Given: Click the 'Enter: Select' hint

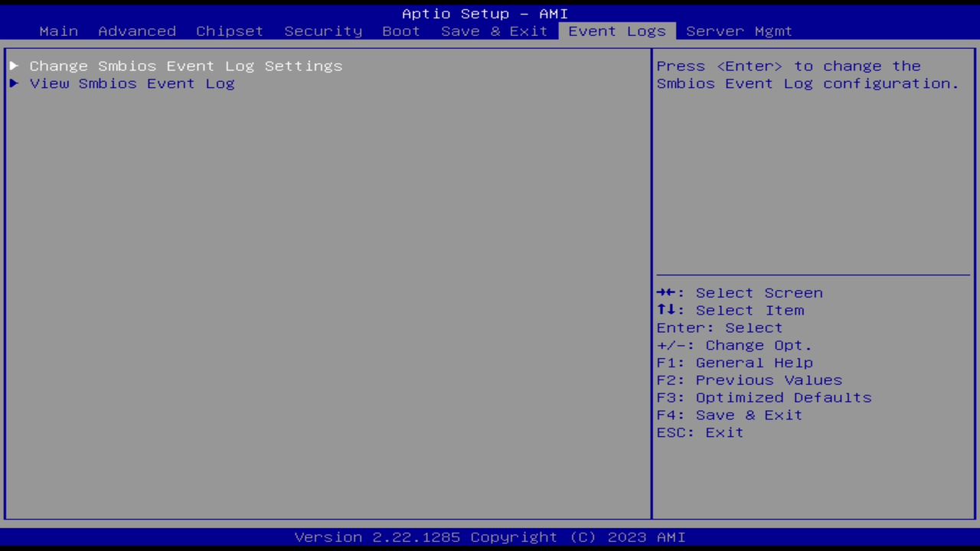Looking at the screenshot, I should click(x=720, y=328).
